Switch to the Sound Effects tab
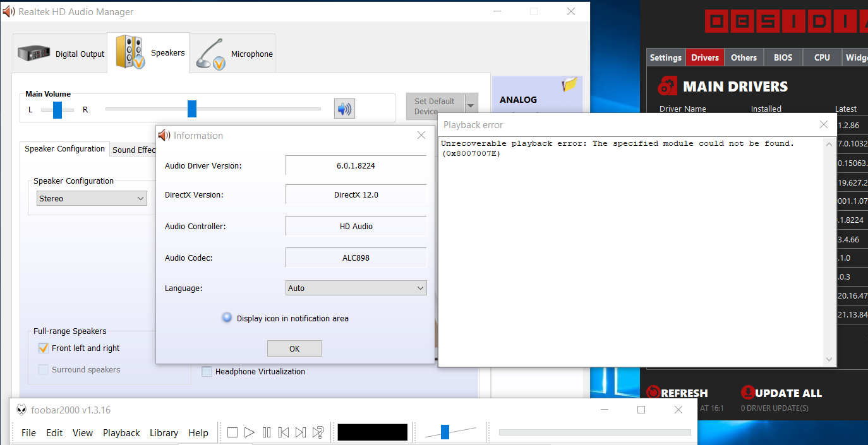This screenshot has height=445, width=868. pyautogui.click(x=133, y=150)
